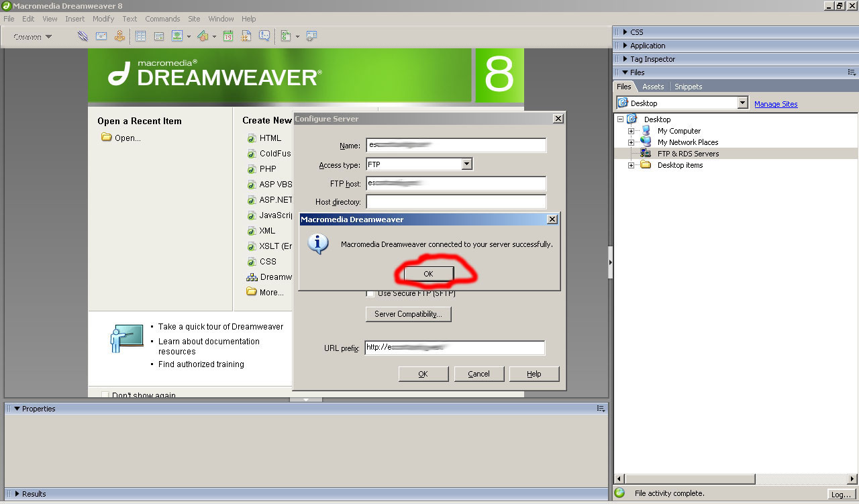Click the Date insert icon
Viewport: 859px width, 504px height.
coord(228,36)
